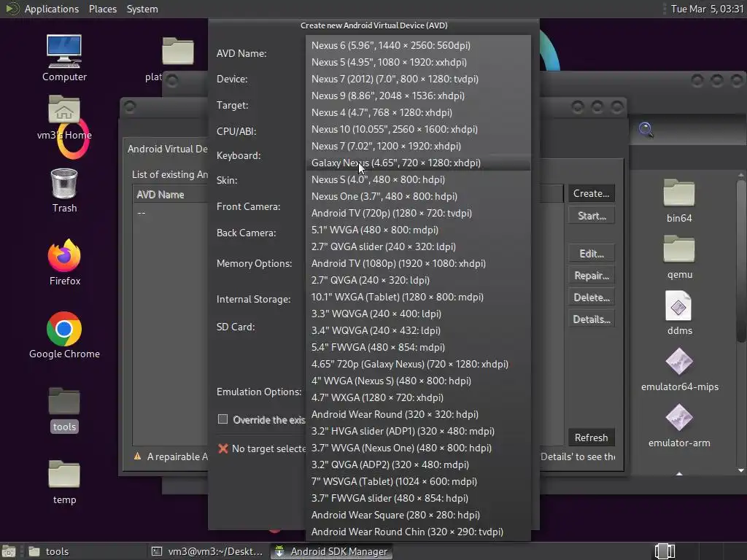This screenshot has width=747, height=560.
Task: Choose 10.1" WXGA (Tablet) entry
Action: click(418, 297)
